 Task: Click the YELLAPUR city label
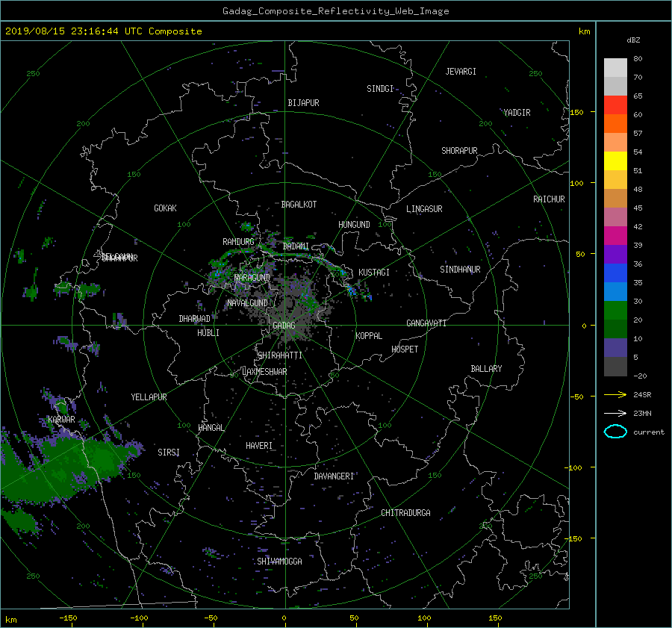click(x=149, y=397)
